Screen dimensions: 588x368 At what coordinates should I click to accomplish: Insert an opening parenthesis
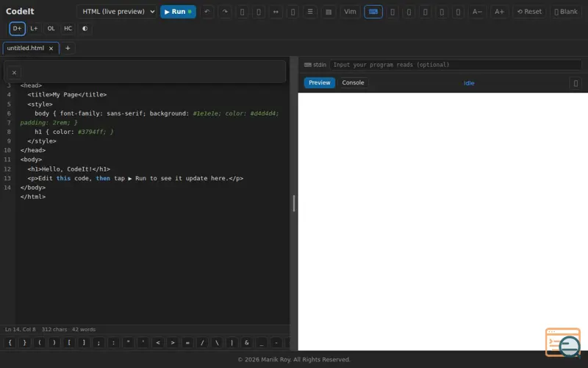(x=40, y=342)
